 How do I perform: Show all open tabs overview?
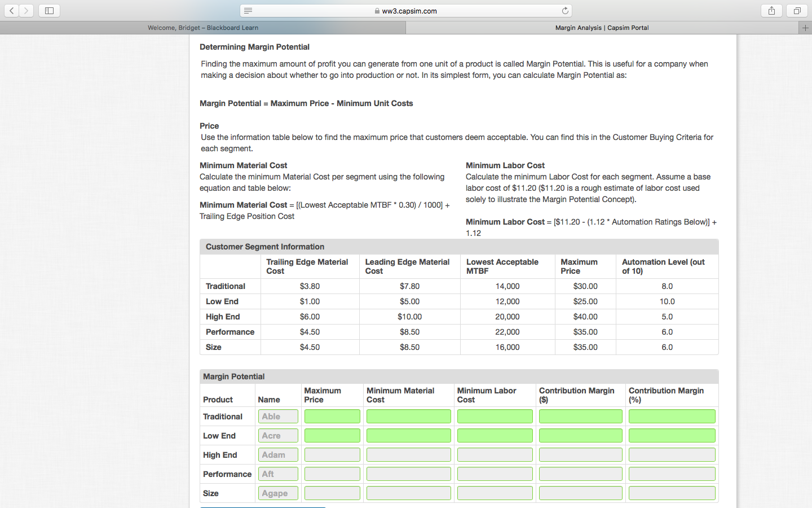click(x=796, y=10)
